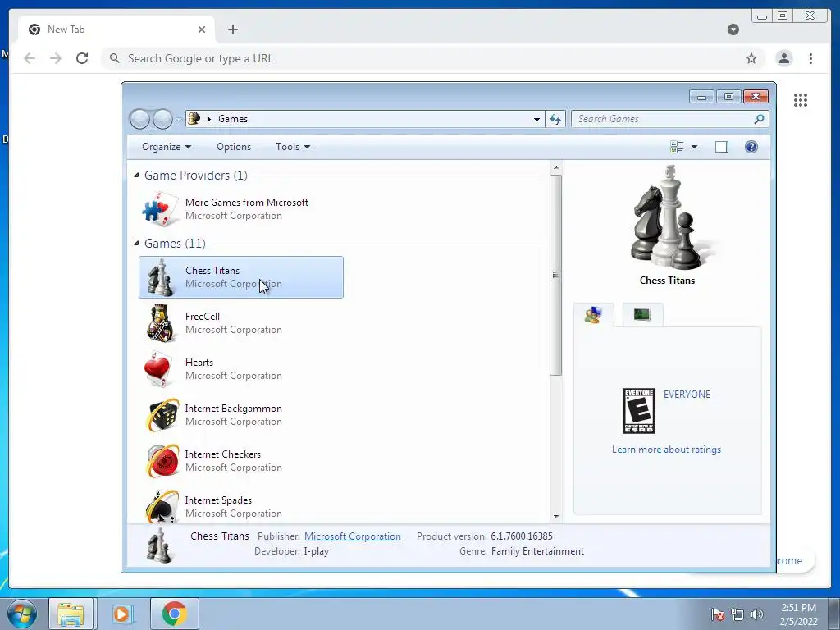Screen dimensions: 840x630
Task: Open the Tools dropdown menu
Action: [293, 147]
